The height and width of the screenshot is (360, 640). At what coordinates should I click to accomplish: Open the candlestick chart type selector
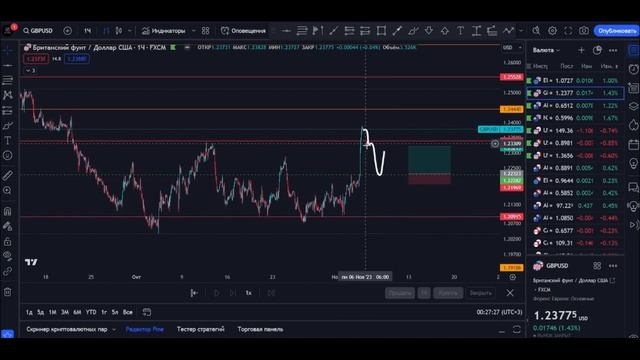119,31
